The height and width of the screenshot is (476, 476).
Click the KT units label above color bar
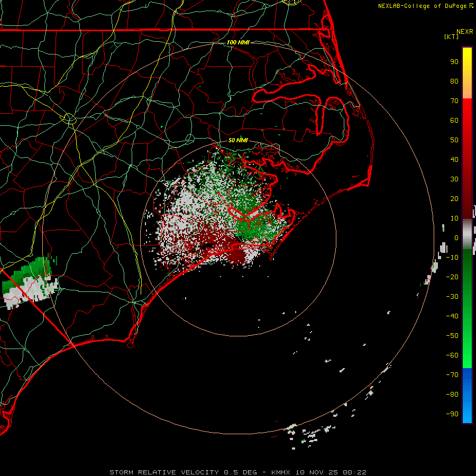452,36
